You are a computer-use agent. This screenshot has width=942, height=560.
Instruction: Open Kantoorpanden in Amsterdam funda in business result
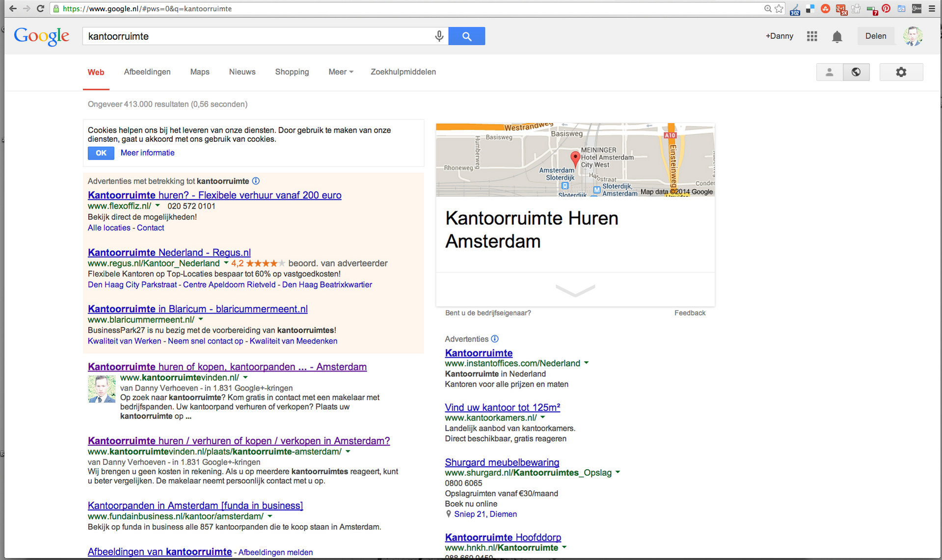pyautogui.click(x=195, y=506)
